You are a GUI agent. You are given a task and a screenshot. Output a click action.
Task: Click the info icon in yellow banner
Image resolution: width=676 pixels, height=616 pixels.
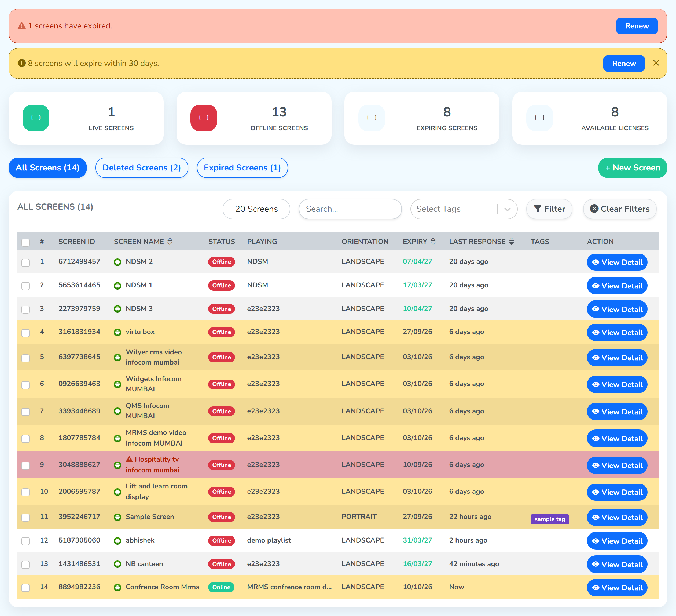click(x=22, y=63)
